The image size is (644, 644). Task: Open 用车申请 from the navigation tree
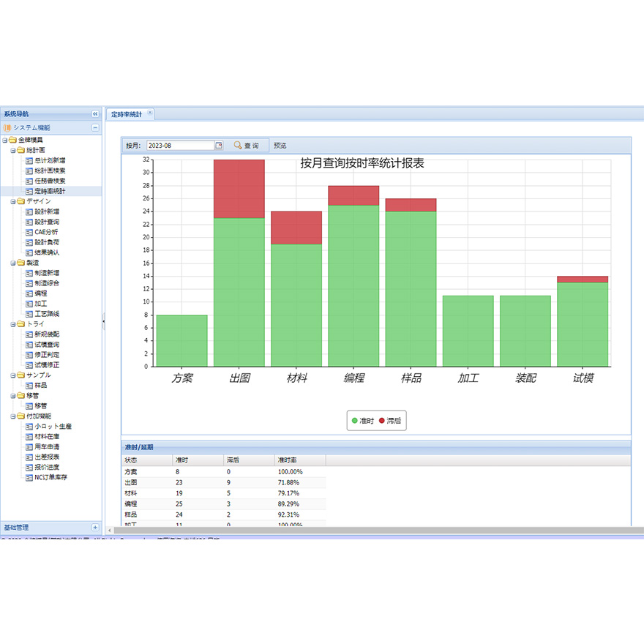tap(47, 446)
